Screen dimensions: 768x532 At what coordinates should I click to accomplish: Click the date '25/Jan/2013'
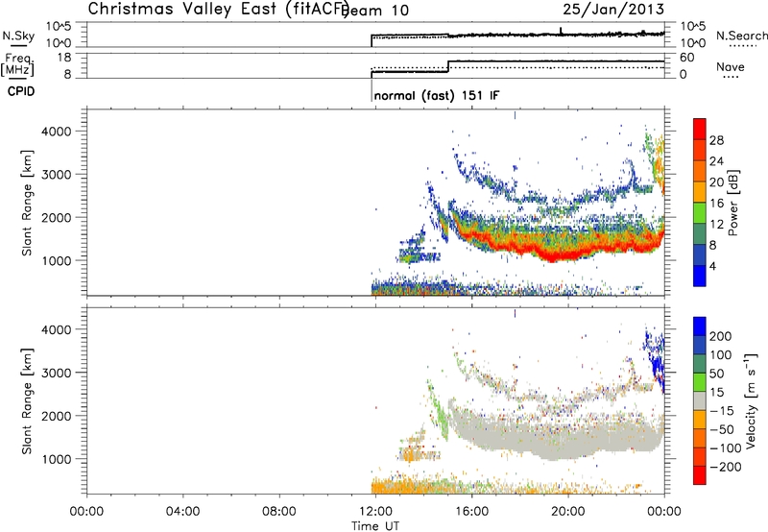613,9
